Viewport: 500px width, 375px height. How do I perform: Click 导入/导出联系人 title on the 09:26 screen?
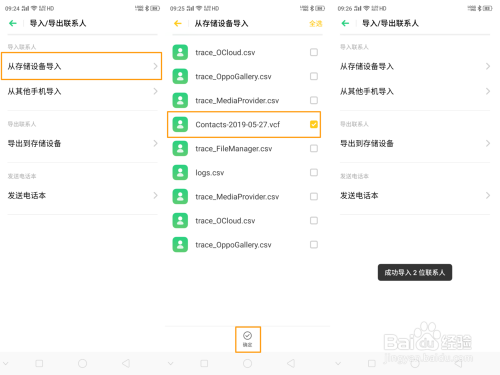[390, 23]
